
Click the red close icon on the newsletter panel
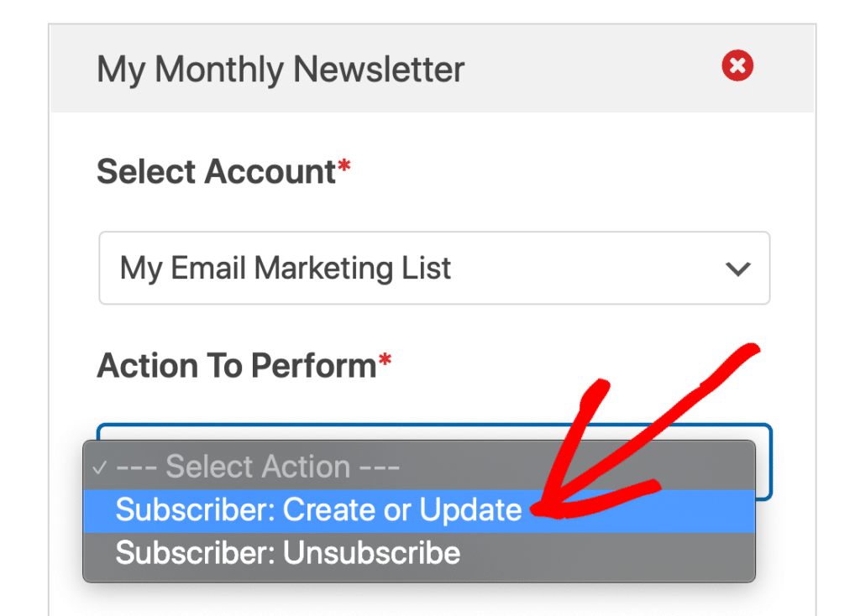tap(737, 65)
